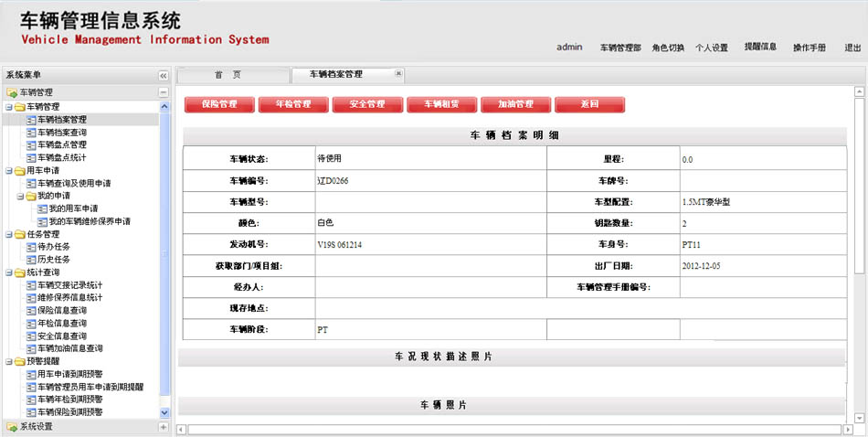The image size is (868, 437).
Task: Click the red 保险管理 button
Action: [219, 104]
